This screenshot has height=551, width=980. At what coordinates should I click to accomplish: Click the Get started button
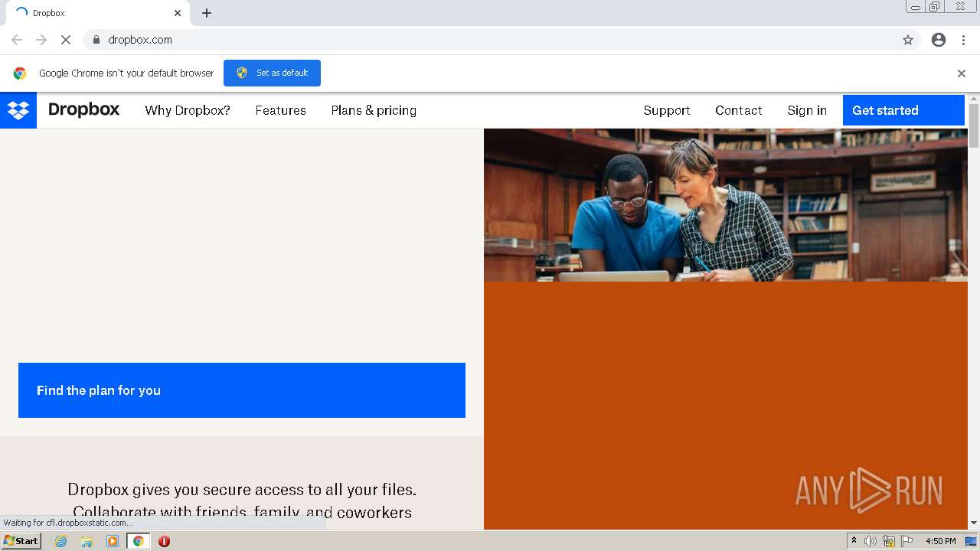pyautogui.click(x=903, y=110)
